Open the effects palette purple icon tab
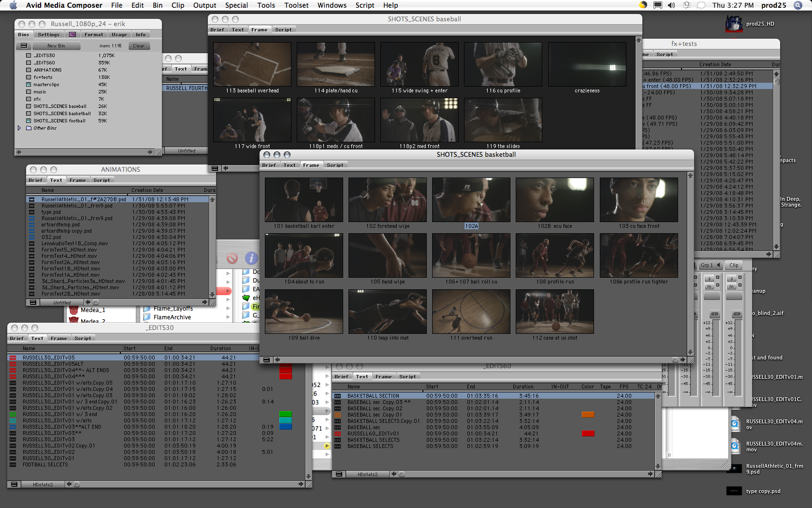 tap(72, 35)
